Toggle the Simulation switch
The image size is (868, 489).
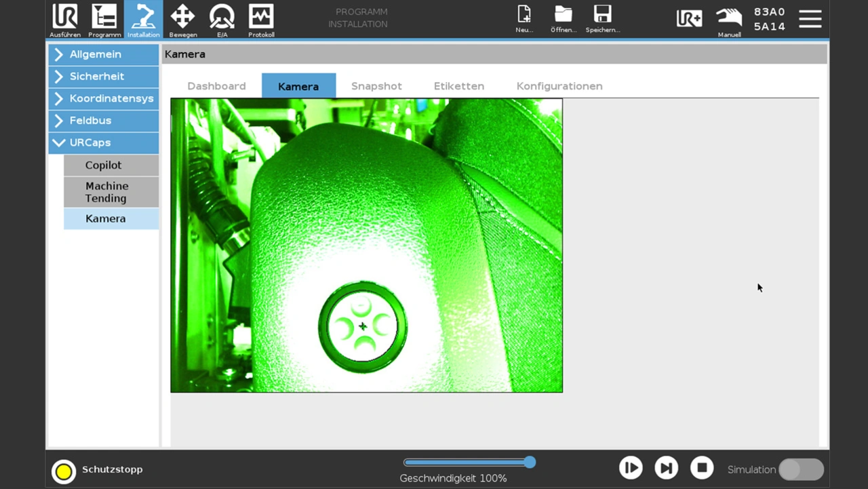point(801,469)
